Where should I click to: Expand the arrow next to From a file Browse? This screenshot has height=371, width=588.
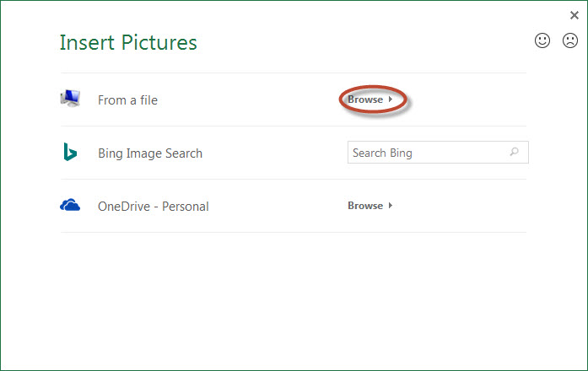pos(391,99)
